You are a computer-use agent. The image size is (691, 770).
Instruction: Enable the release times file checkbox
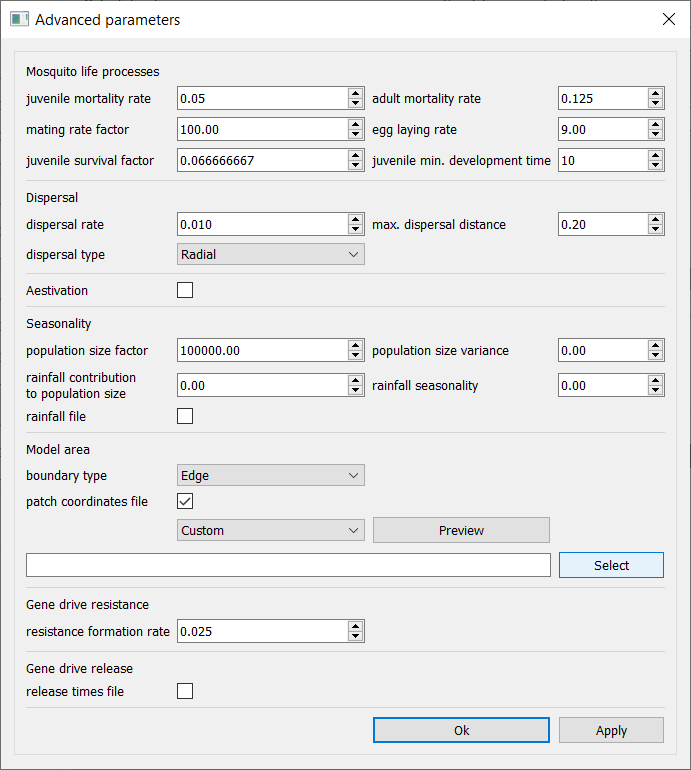185,691
